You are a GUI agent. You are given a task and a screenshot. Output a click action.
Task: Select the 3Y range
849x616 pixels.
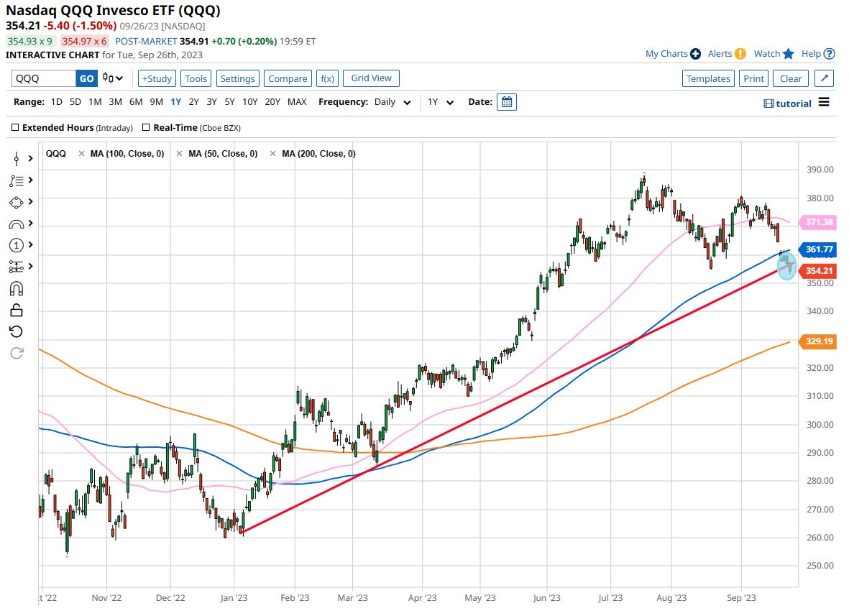coord(211,102)
